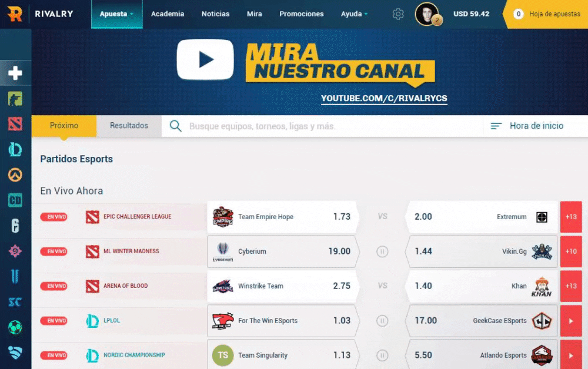Switch to the Próximo tab
This screenshot has width=588, height=369.
tap(64, 126)
